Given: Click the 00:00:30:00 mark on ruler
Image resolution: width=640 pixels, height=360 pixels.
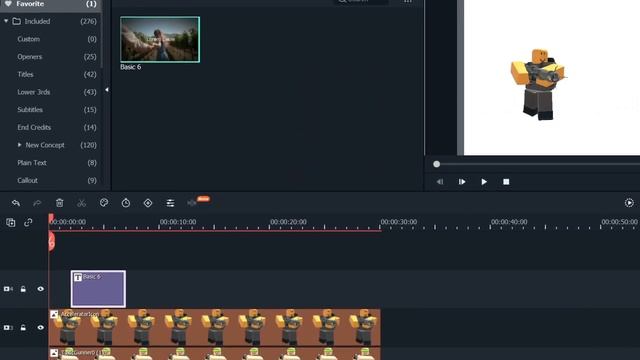Looking at the screenshot, I should [399, 222].
